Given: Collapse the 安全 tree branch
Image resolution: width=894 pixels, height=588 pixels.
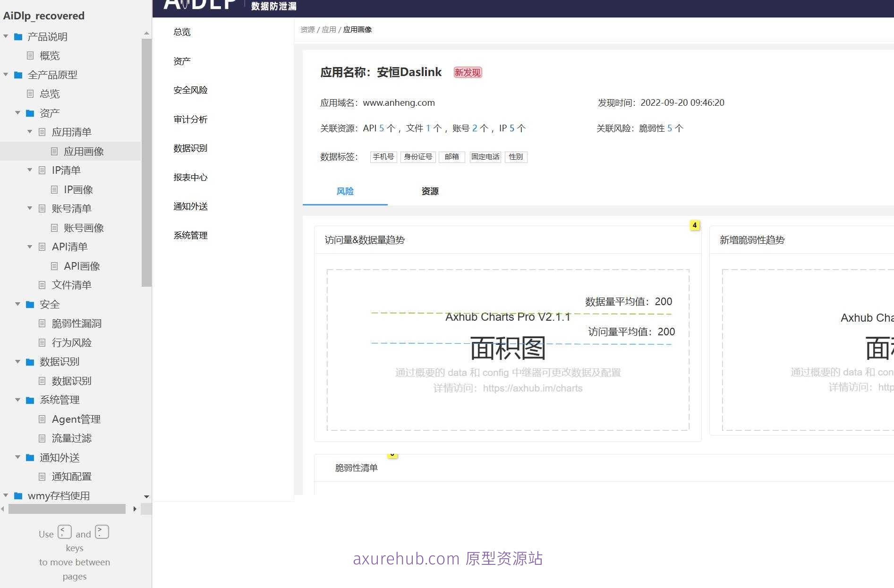Looking at the screenshot, I should 18,304.
